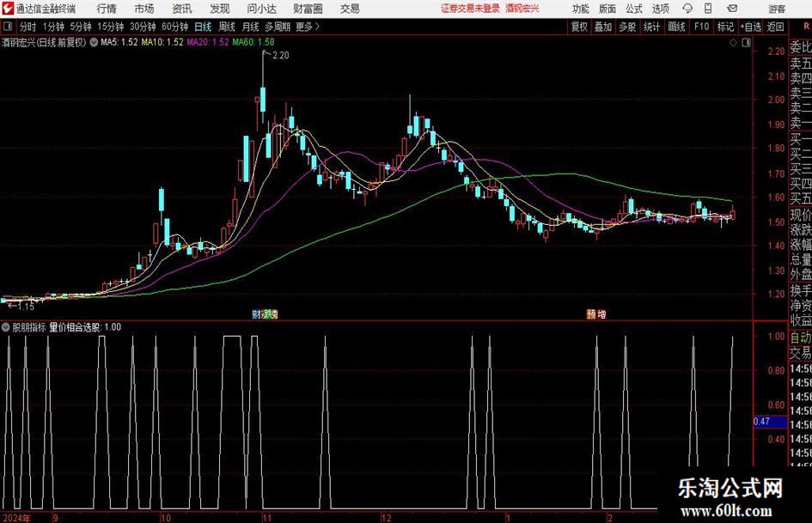Switch to the 30分钟 period
Image resolution: width=812 pixels, height=523 pixels.
[x=143, y=27]
